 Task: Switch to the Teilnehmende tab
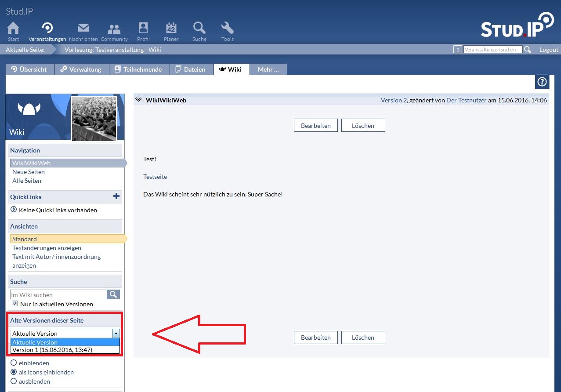[138, 69]
